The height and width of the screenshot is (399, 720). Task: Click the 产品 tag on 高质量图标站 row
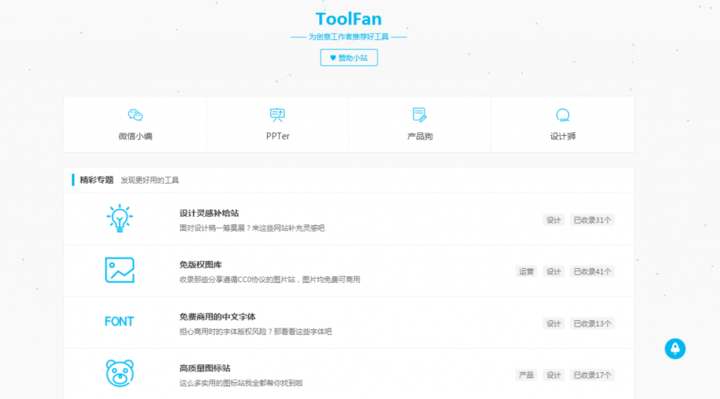(526, 375)
